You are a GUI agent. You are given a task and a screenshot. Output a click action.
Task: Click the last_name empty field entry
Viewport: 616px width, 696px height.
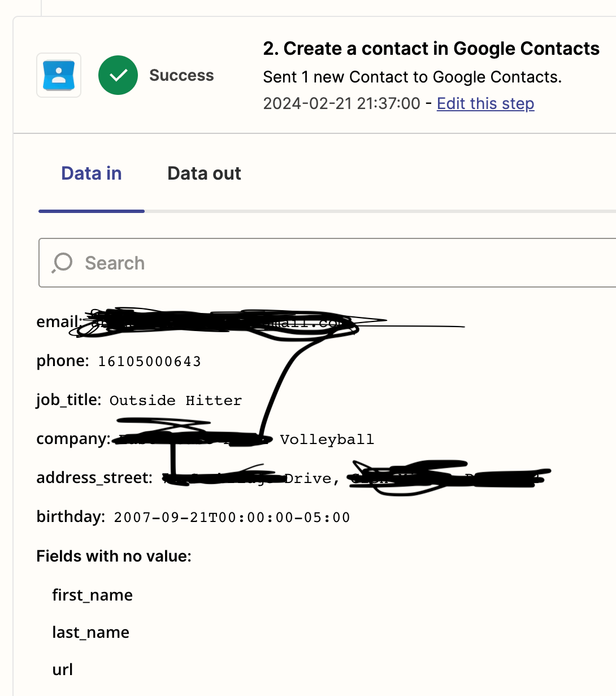[91, 633]
